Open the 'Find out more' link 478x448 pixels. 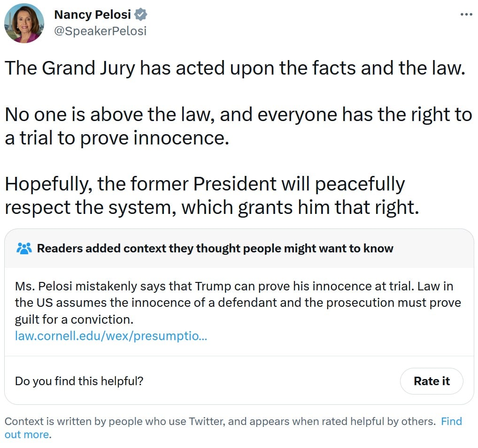[233, 428]
